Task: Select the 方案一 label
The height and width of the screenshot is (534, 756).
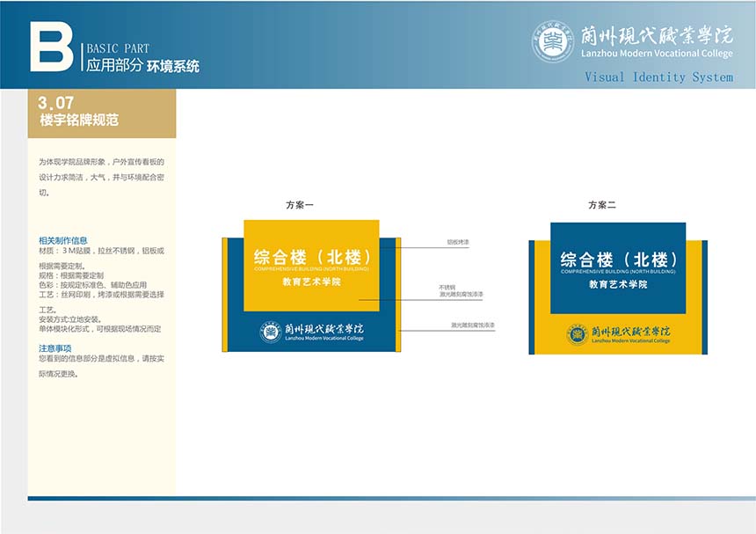Action: pos(299,205)
